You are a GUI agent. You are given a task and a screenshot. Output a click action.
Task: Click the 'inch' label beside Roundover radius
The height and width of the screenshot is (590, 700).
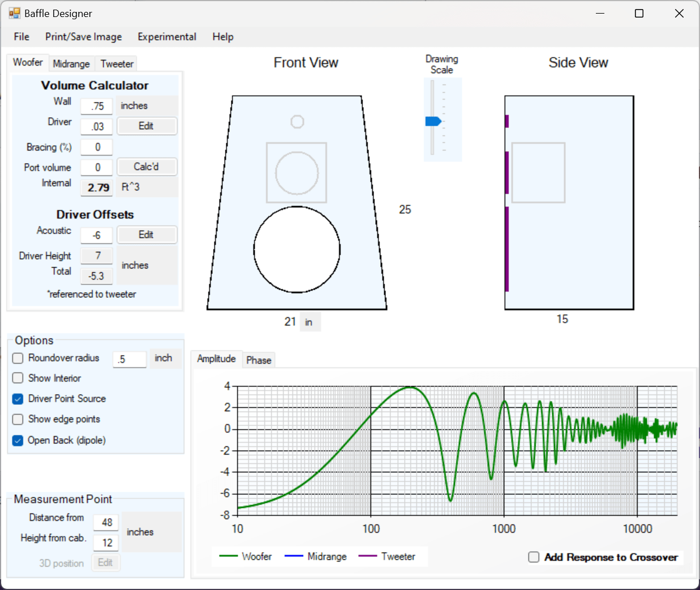click(164, 358)
